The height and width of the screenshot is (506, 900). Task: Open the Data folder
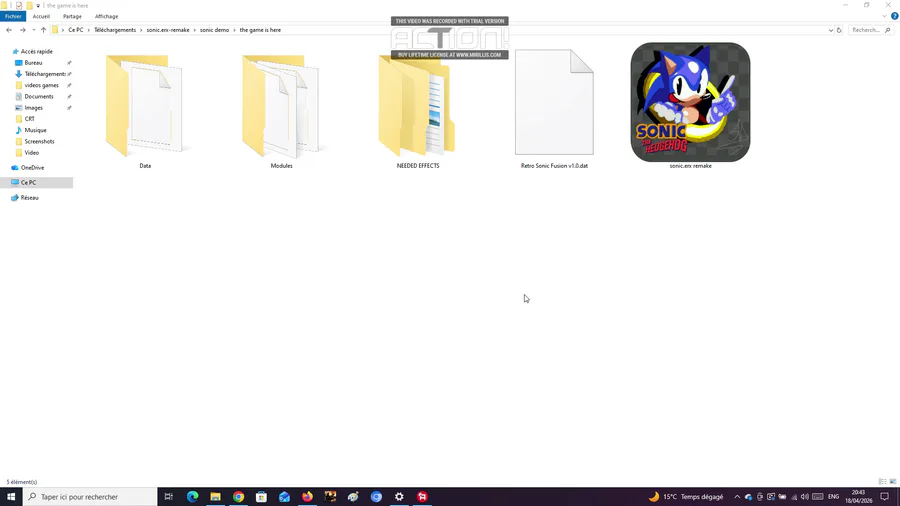tap(145, 107)
